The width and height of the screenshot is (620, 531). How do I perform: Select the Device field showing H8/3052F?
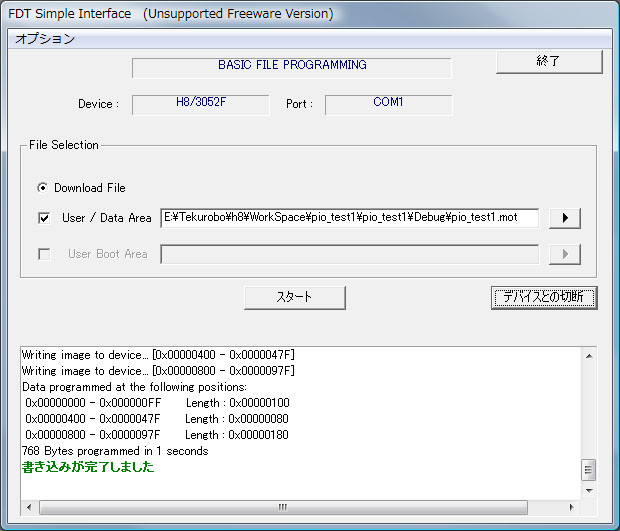tap(201, 104)
